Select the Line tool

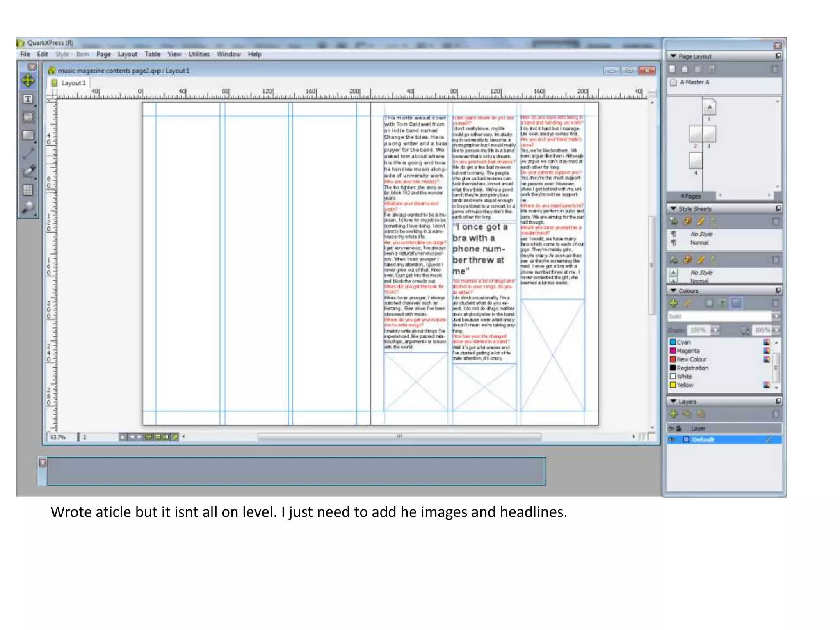[28, 153]
